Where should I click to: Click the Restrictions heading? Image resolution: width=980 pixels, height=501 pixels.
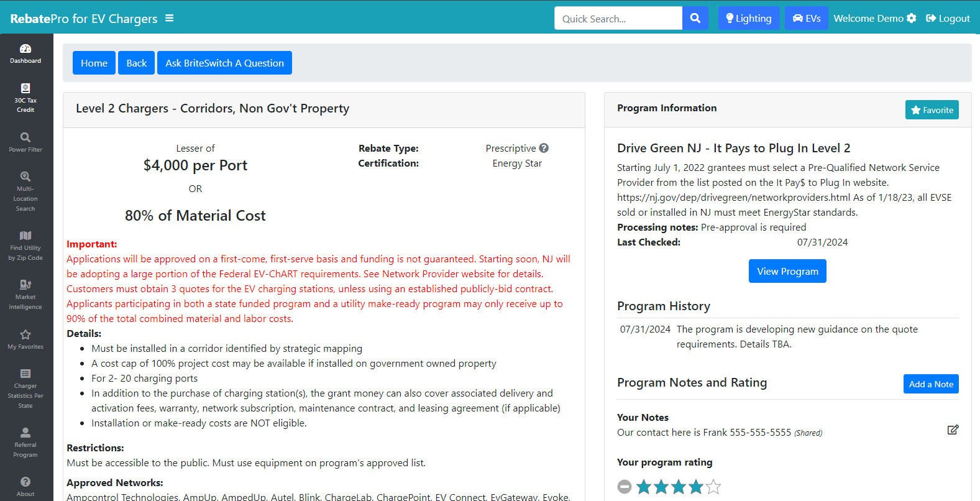click(x=95, y=448)
